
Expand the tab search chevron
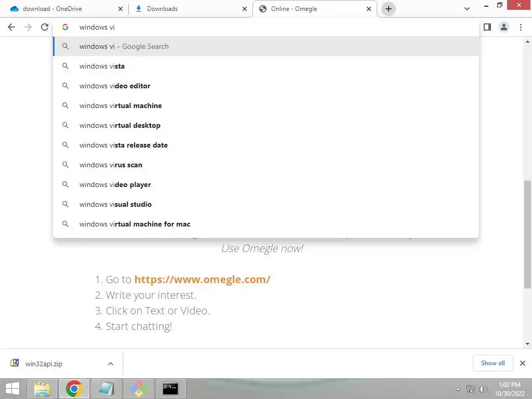click(467, 9)
